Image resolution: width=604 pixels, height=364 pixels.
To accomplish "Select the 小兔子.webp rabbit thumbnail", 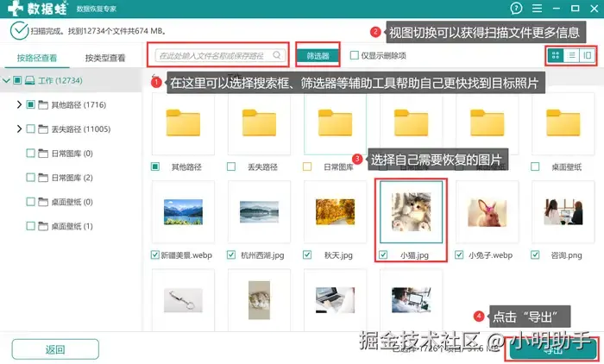I will tap(487, 213).
